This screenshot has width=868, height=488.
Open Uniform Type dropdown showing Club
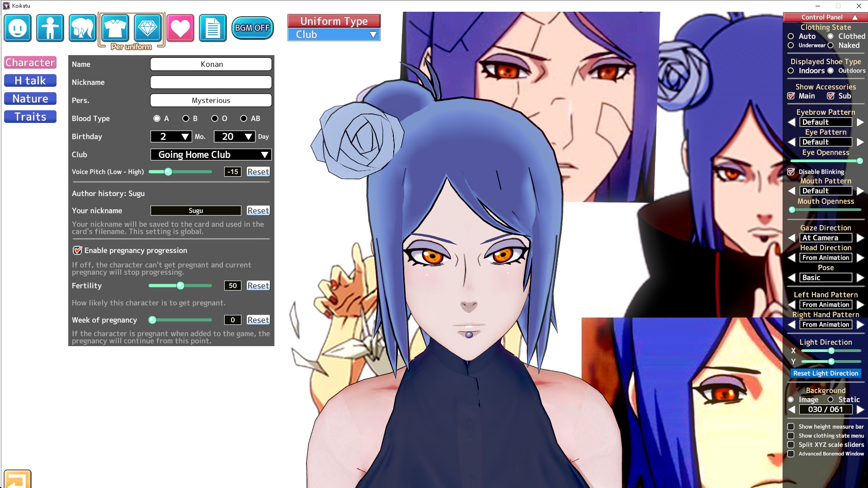334,34
